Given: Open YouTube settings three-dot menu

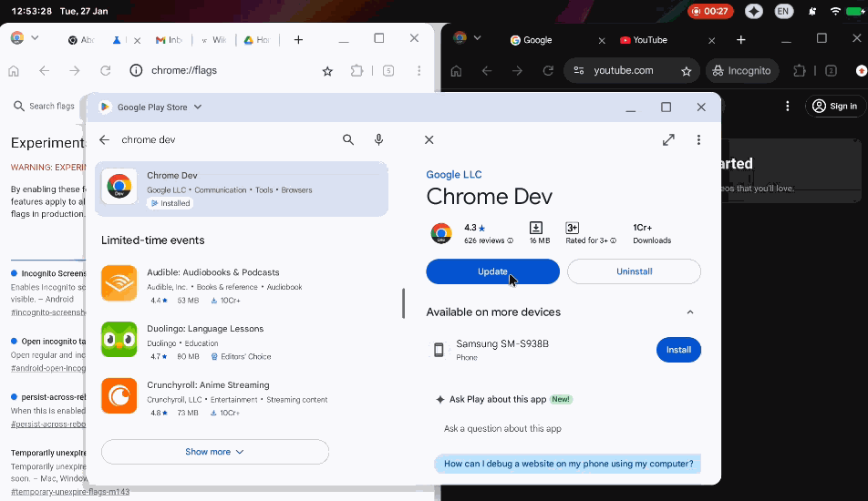Looking at the screenshot, I should pyautogui.click(x=787, y=107).
